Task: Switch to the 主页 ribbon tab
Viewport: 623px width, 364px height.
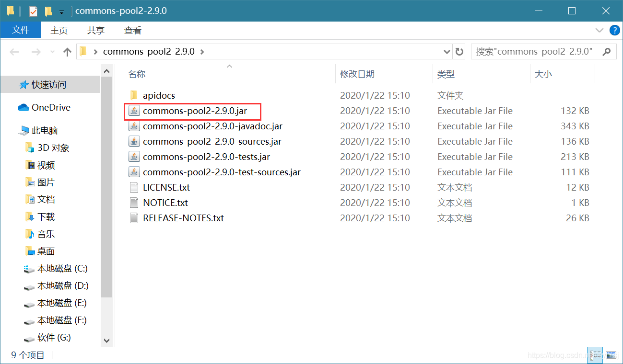Action: pyautogui.click(x=59, y=30)
